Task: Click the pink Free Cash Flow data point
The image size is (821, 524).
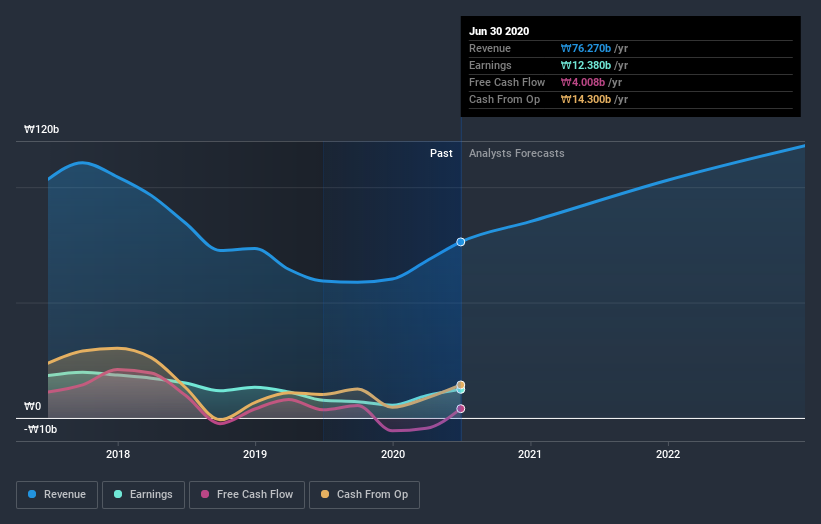Action: click(461, 409)
